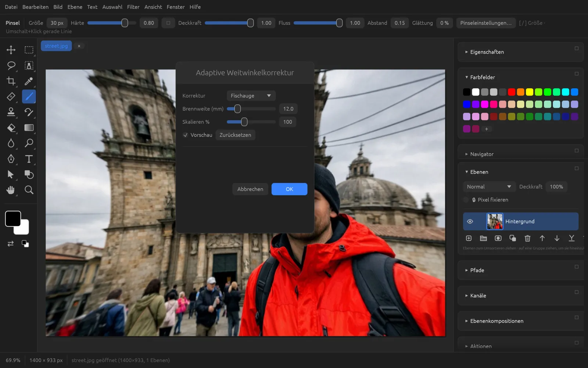Choose the Clone Stamp tool
588x368 pixels.
[11, 112]
